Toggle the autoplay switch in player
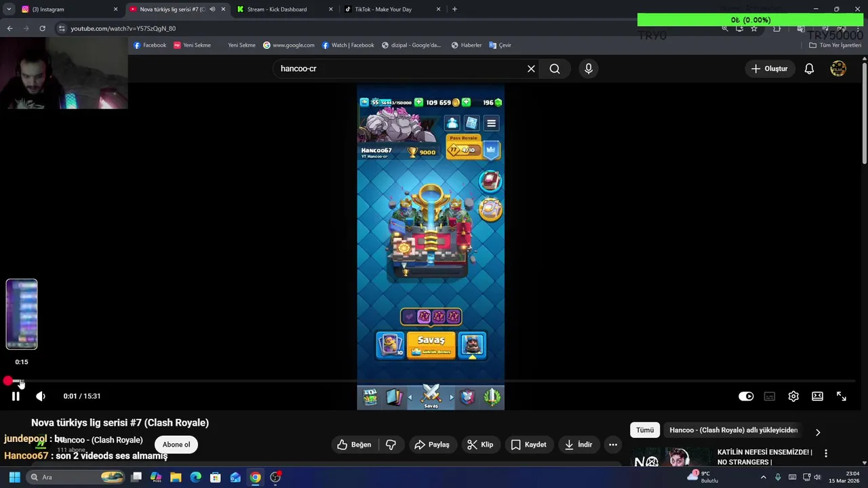 click(746, 396)
